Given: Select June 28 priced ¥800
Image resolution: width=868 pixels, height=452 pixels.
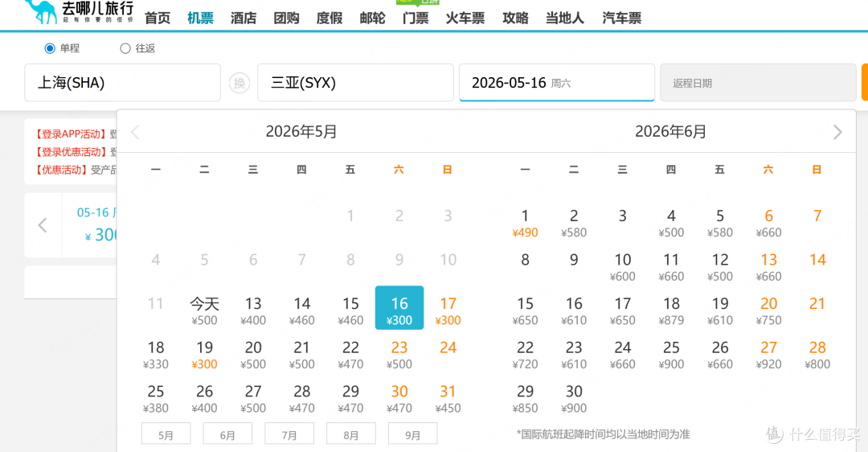Looking at the screenshot, I should click(x=817, y=355).
